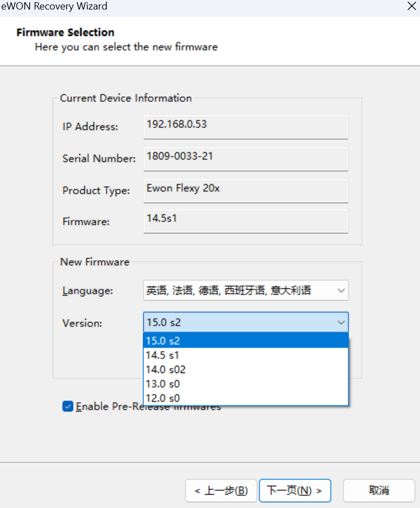Collapse the Version combo box

(246, 322)
